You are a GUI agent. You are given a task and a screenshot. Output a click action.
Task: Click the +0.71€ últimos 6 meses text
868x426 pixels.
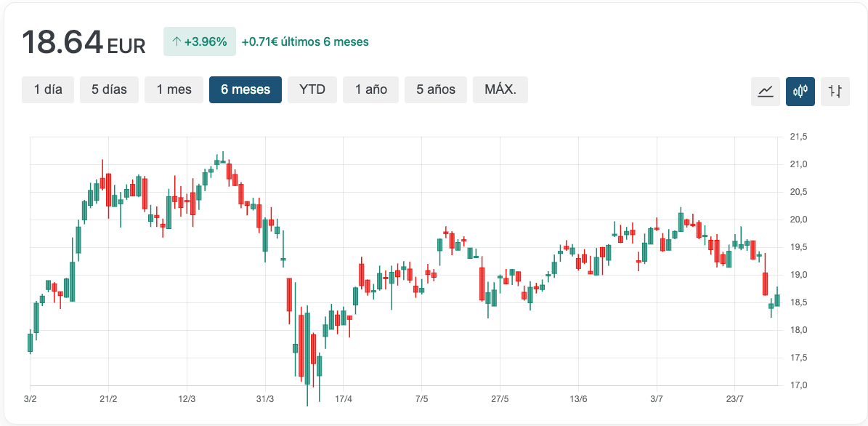click(305, 42)
